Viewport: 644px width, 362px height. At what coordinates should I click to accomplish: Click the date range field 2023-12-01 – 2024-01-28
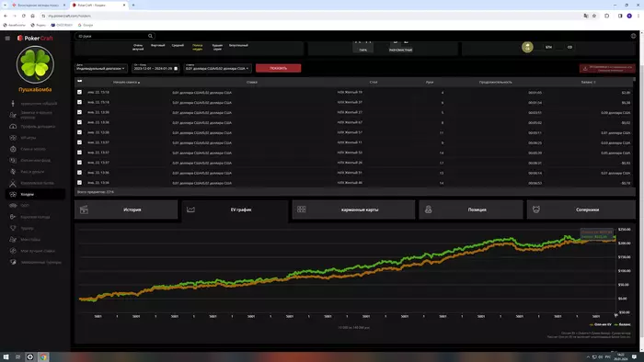click(155, 68)
